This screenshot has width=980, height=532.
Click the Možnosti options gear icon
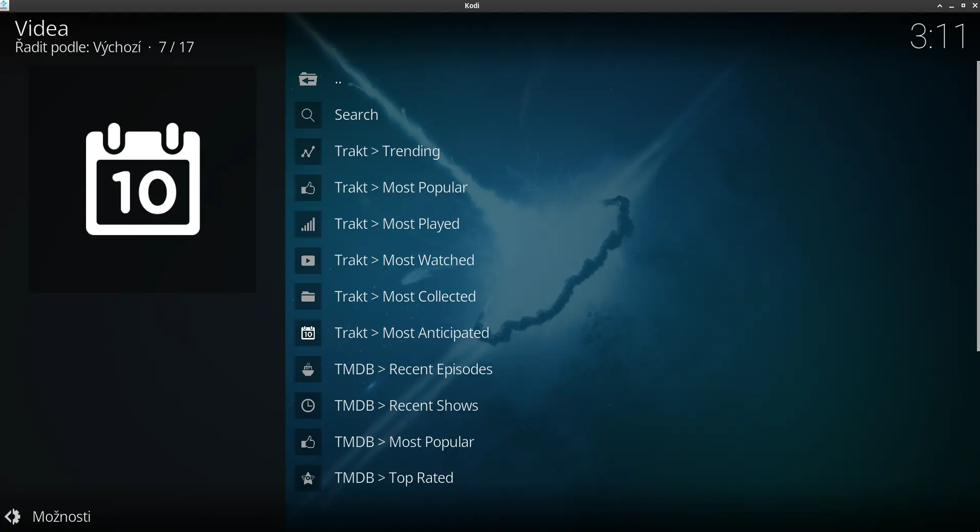(x=13, y=517)
